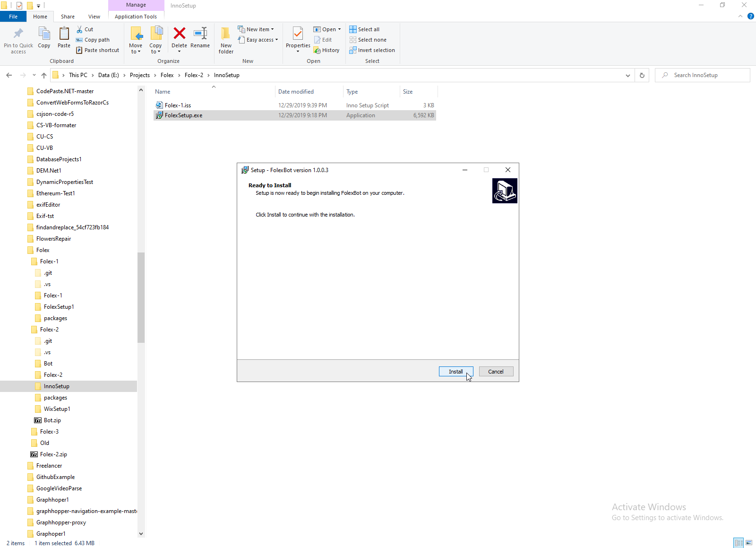
Task: Open the Move to dropdown
Action: [136, 49]
